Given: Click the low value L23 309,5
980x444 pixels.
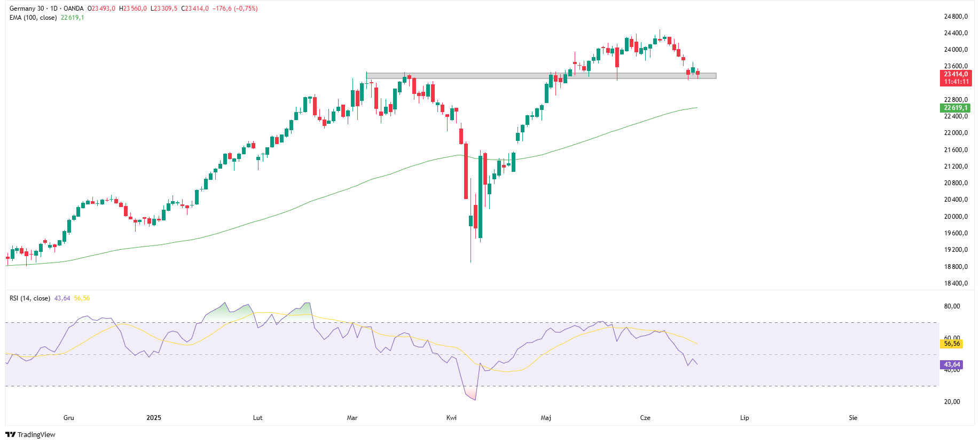Looking at the screenshot, I should click(164, 9).
